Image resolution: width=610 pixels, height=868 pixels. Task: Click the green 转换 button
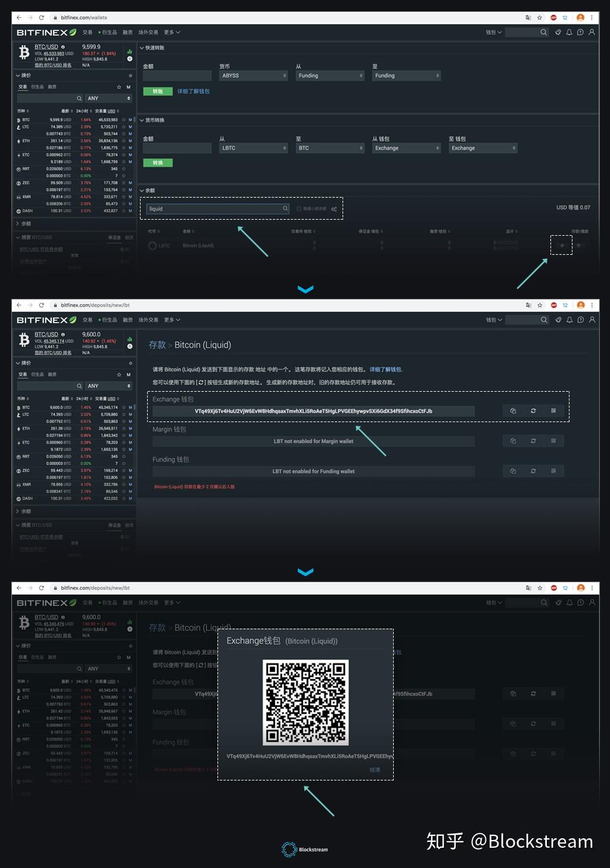coord(158,163)
